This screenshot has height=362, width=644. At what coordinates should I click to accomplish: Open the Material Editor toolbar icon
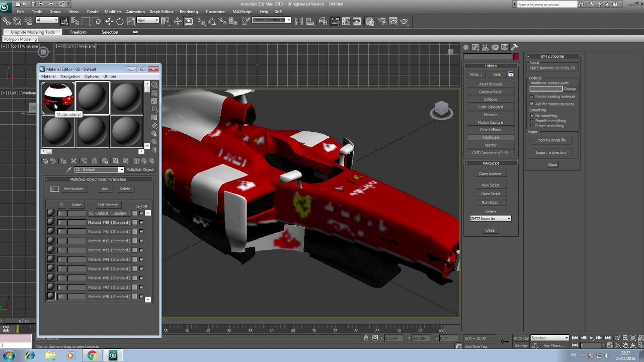370,21
